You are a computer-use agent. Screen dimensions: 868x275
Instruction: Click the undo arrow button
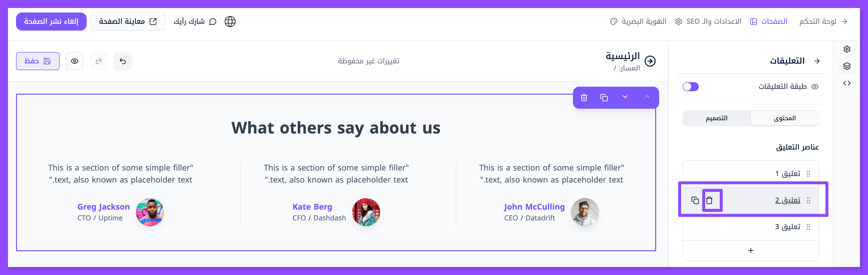[123, 61]
